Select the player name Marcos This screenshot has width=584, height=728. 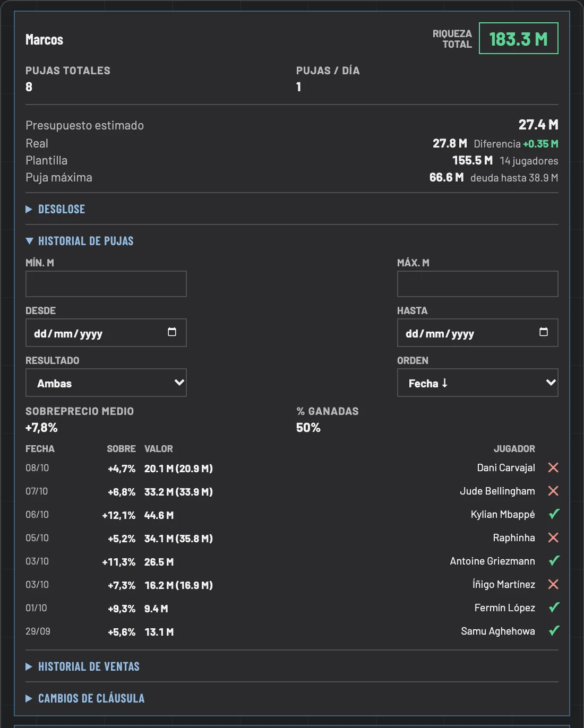pyautogui.click(x=44, y=40)
